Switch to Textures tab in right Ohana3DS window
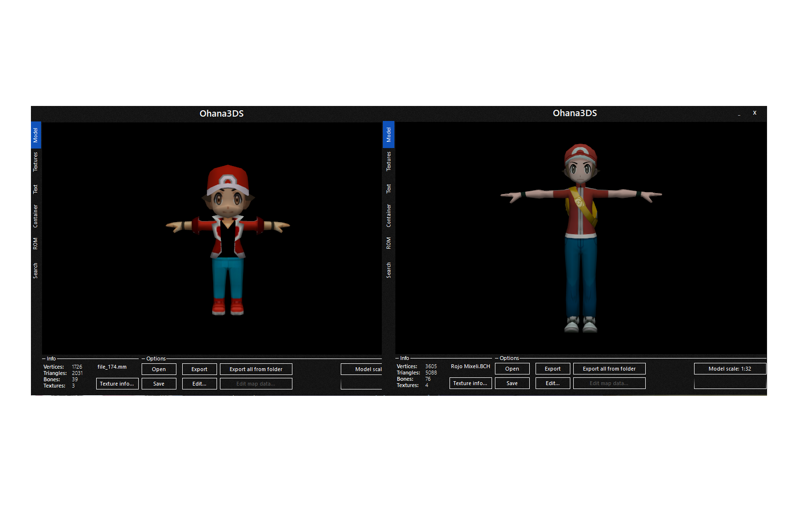812x508 pixels. (x=389, y=161)
